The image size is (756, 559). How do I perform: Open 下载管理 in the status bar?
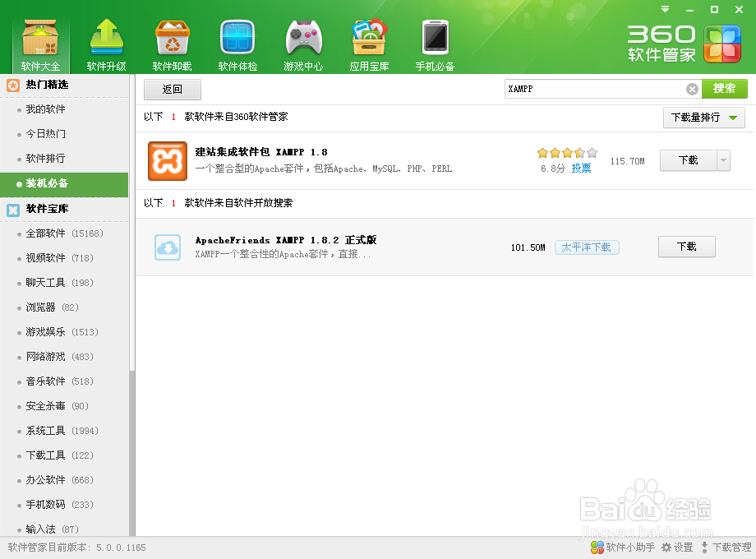[726, 547]
